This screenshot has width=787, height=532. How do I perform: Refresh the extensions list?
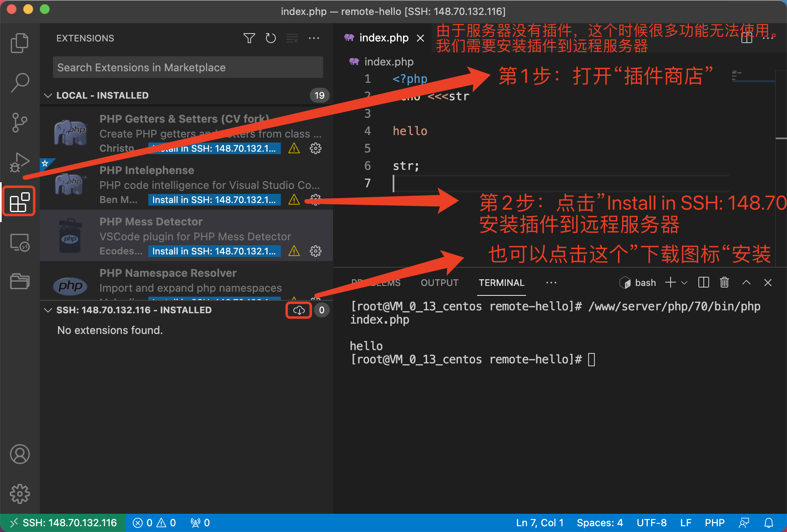point(270,38)
